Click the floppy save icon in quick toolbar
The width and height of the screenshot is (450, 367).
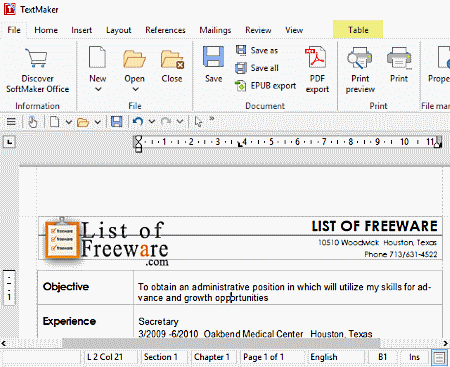tap(116, 122)
